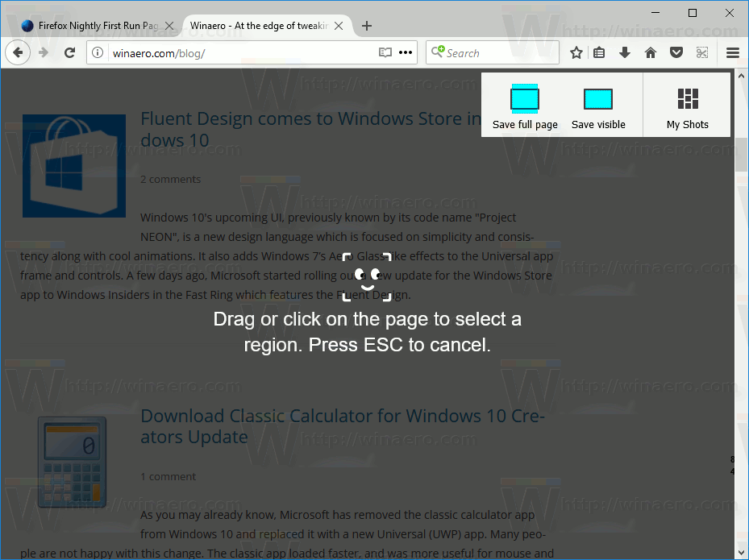This screenshot has height=560, width=749.
Task: Click inside the address bar
Action: (242, 52)
